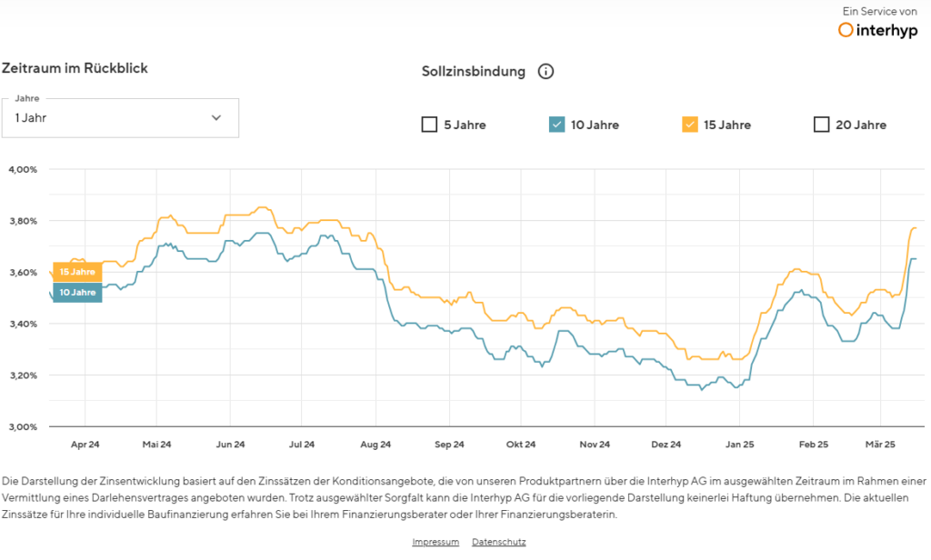Open the Impressum link
The image size is (931, 560).
435,542
